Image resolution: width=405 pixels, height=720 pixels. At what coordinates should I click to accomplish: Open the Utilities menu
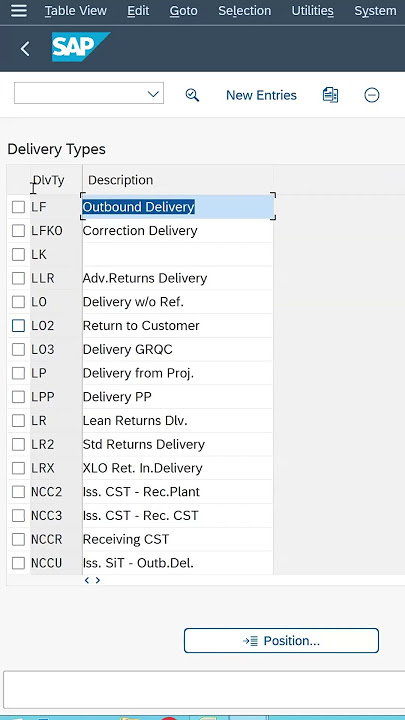[x=312, y=11]
